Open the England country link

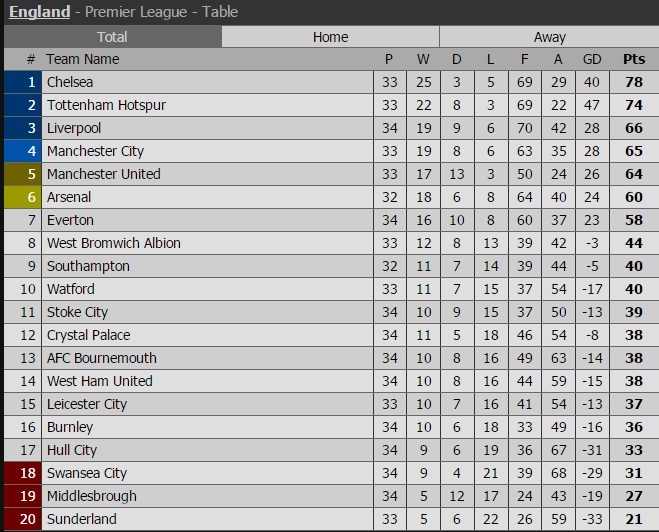click(x=40, y=12)
